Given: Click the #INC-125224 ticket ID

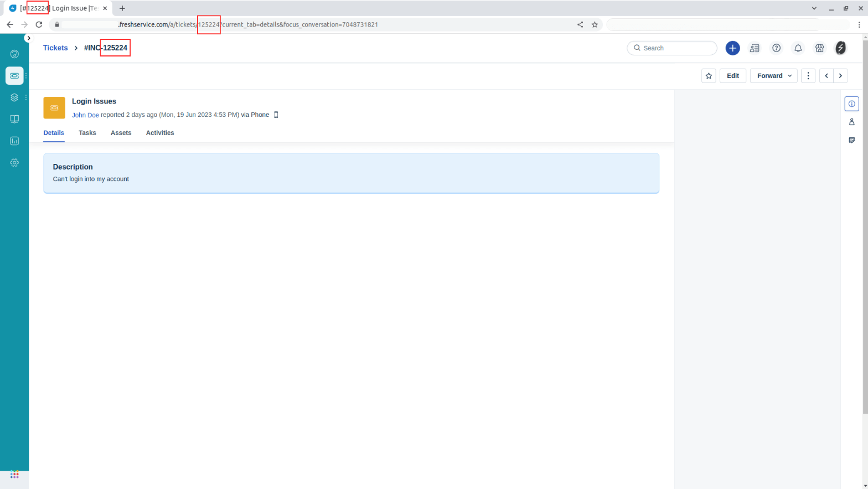Looking at the screenshot, I should [x=106, y=48].
